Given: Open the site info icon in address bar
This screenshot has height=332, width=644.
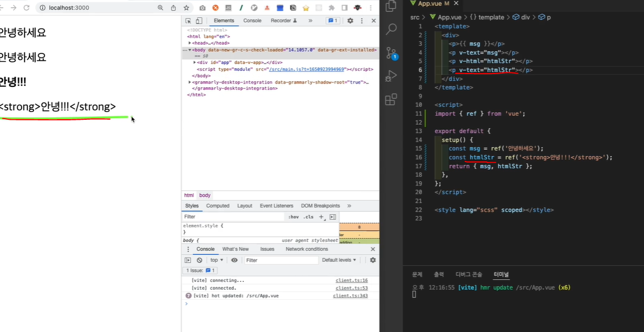Looking at the screenshot, I should (x=43, y=8).
